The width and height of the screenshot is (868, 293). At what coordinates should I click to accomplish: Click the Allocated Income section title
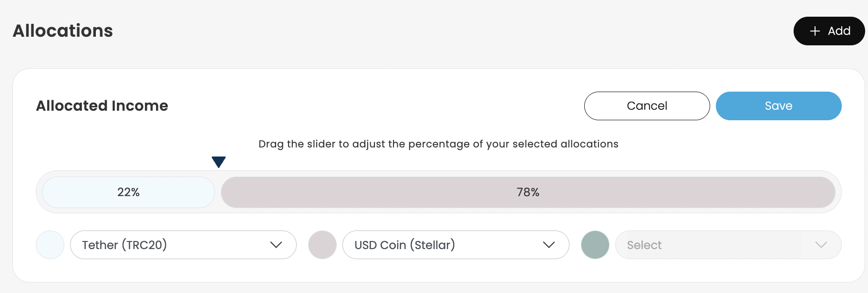[x=102, y=105]
